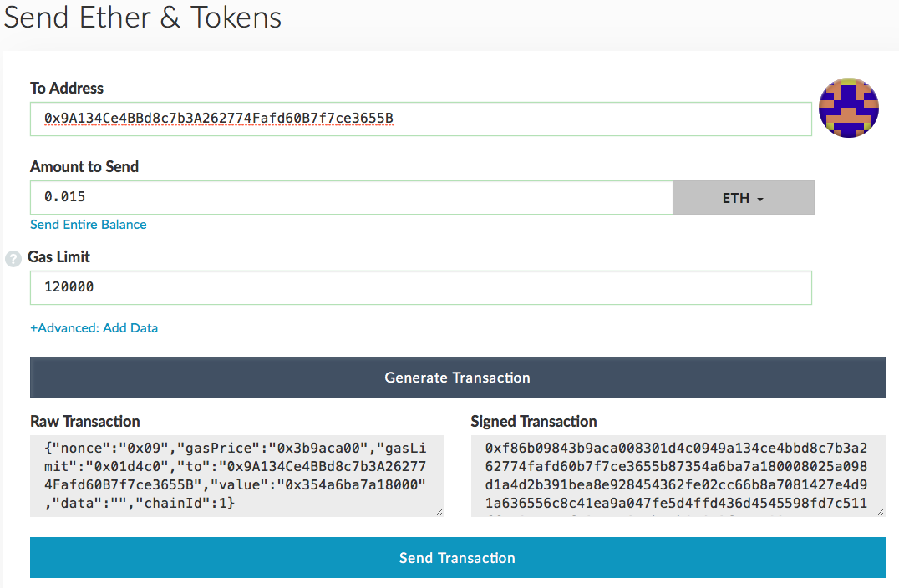
Task: Grab the Raw Transaction resize handle
Action: (439, 511)
